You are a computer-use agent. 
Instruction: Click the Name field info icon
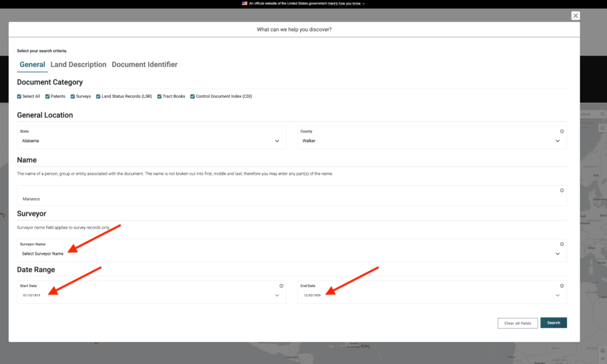pyautogui.click(x=562, y=190)
